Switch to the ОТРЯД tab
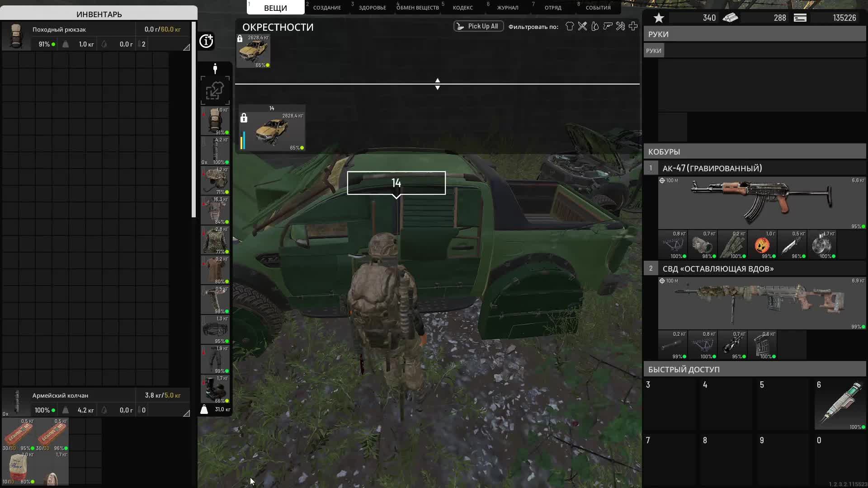Screen dimensions: 868x488 (x=553, y=8)
